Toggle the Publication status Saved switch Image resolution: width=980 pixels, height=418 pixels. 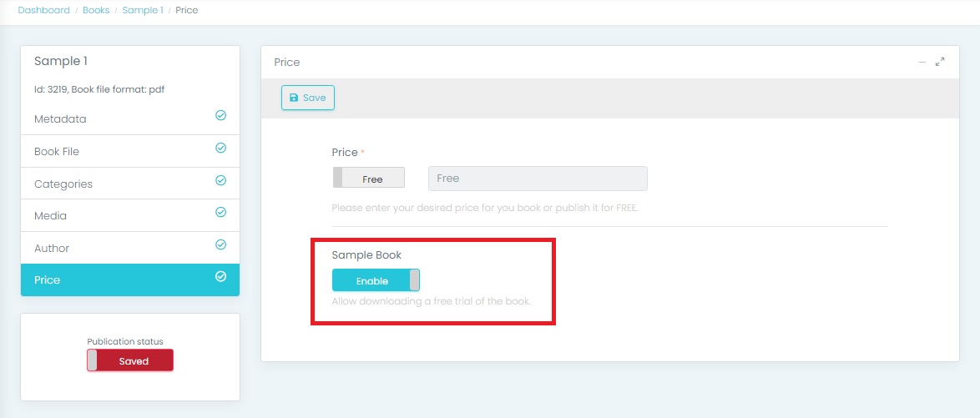click(x=130, y=360)
